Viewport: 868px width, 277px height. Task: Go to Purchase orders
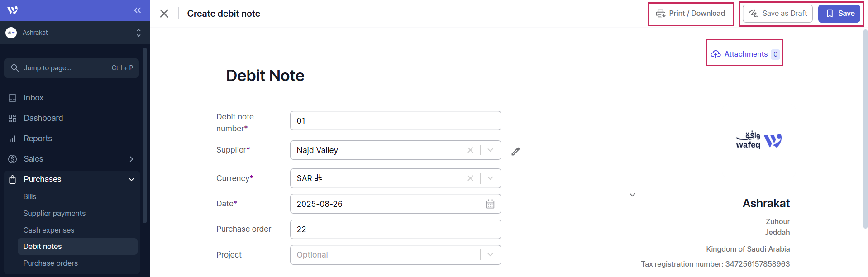pyautogui.click(x=51, y=263)
